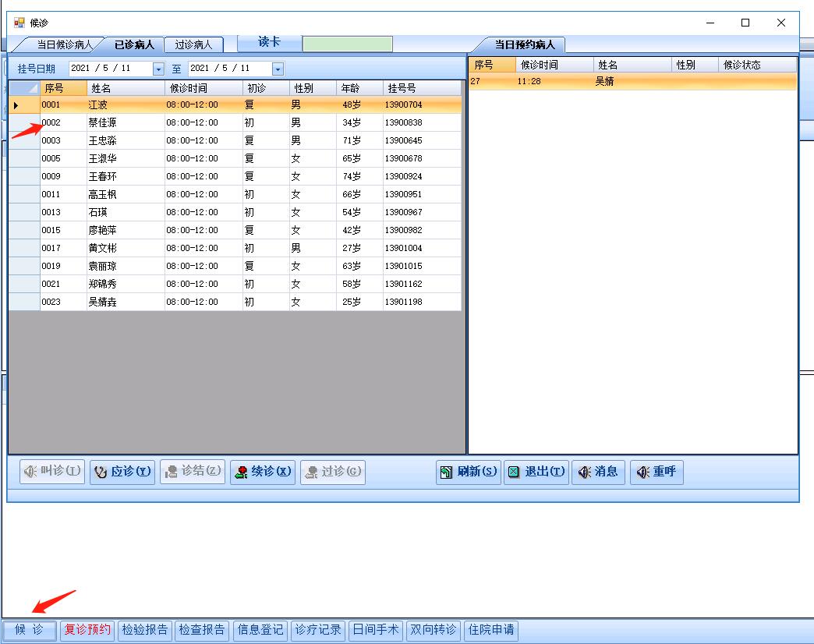Select patient row 王忠淼

tap(235, 140)
